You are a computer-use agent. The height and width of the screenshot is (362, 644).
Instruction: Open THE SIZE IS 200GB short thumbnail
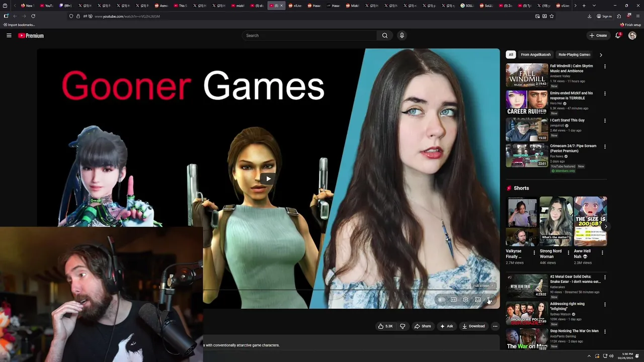tap(590, 221)
